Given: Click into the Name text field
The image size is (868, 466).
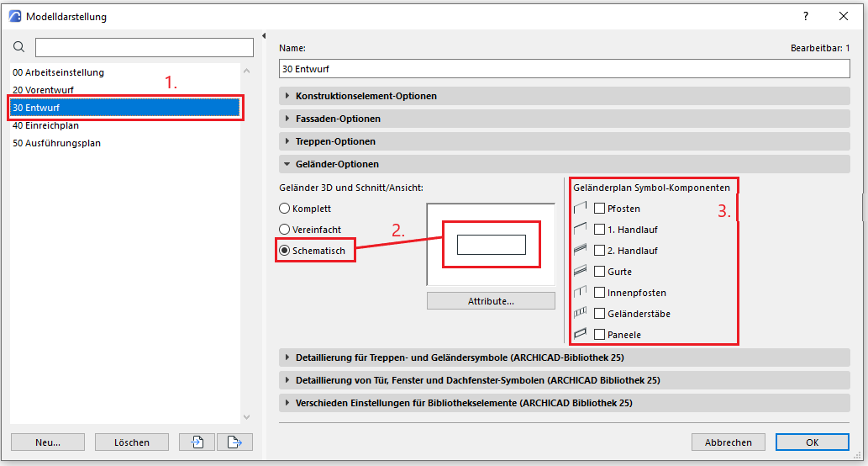Looking at the screenshot, I should pyautogui.click(x=563, y=67).
